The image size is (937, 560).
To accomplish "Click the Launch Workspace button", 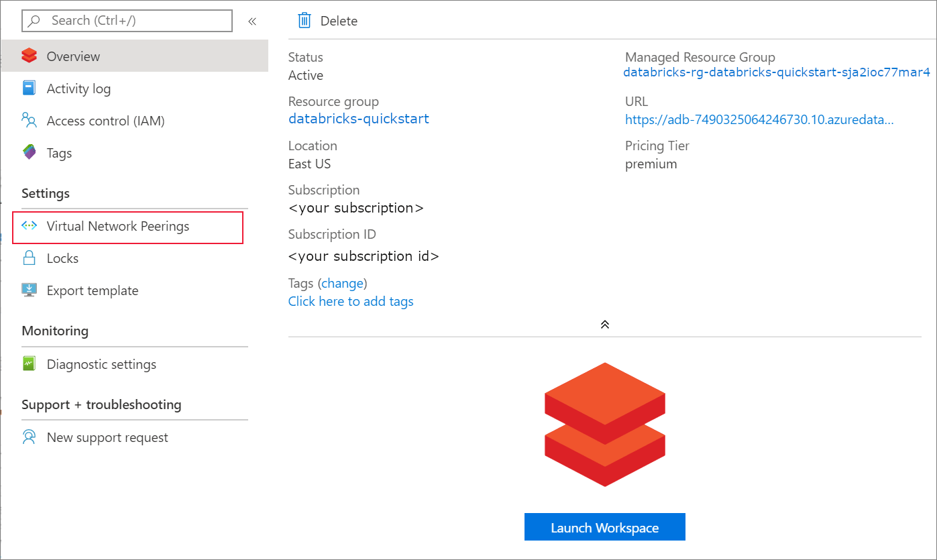I will 604,526.
